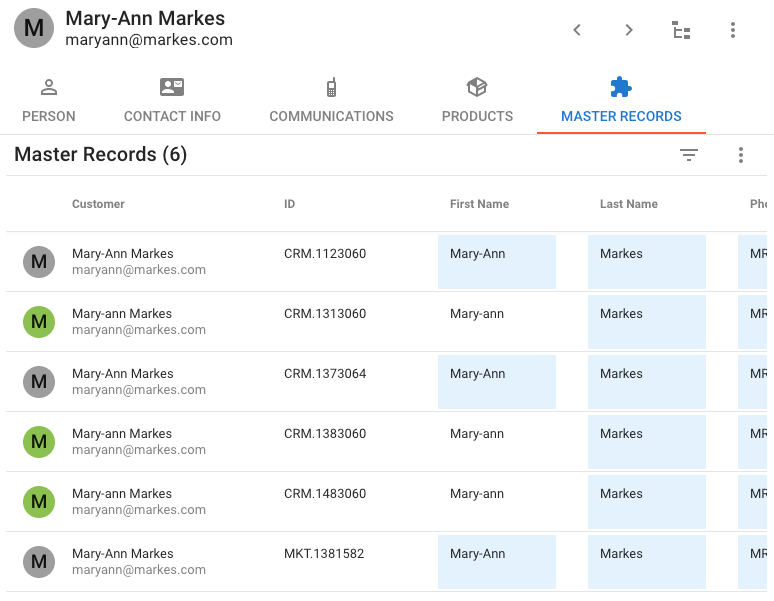Go to previous record arrow
Viewport: 774px width, 601px height.
pyautogui.click(x=577, y=30)
